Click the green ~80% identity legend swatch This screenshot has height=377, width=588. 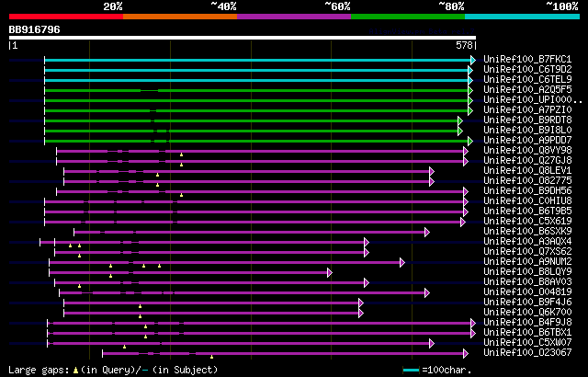408,17
